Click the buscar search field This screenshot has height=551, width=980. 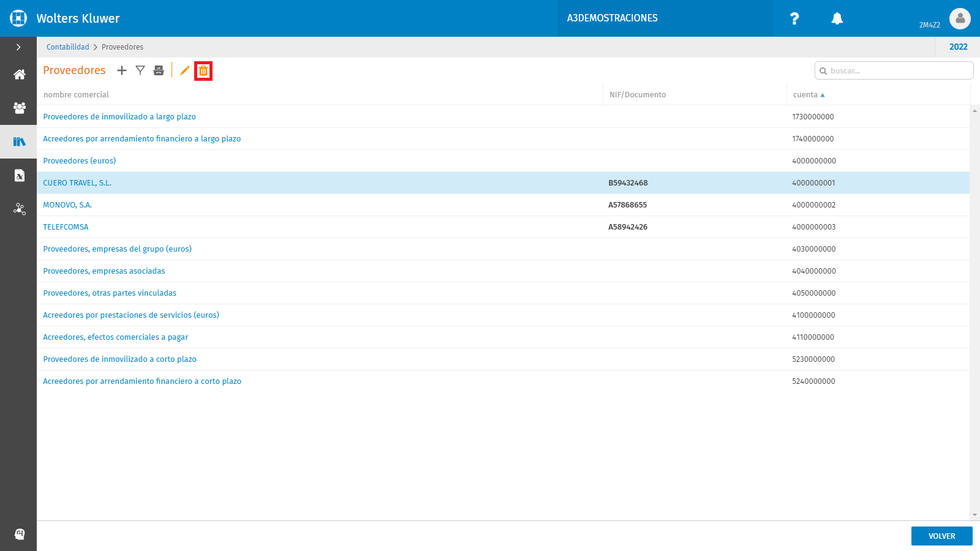point(894,70)
